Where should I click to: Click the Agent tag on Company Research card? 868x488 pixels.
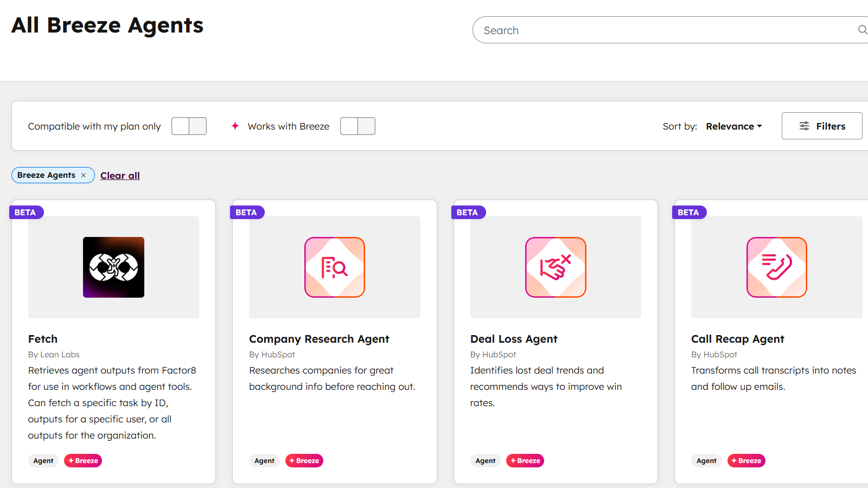click(264, 461)
